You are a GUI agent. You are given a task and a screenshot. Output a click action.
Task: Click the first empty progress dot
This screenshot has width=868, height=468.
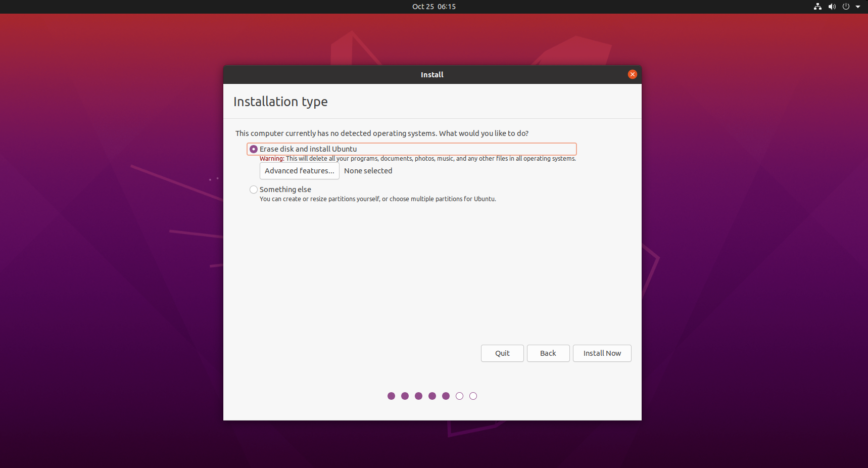coord(459,396)
